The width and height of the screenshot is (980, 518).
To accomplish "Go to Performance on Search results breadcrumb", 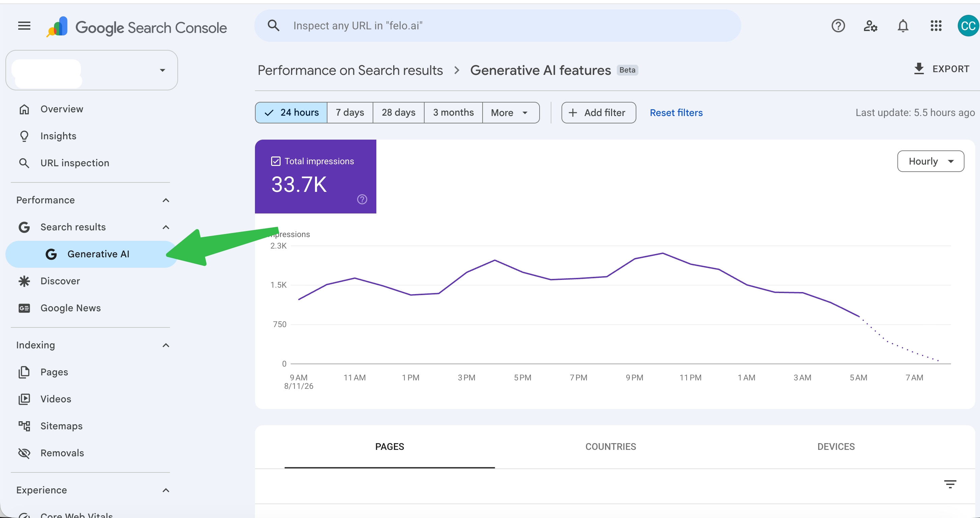I will point(350,70).
